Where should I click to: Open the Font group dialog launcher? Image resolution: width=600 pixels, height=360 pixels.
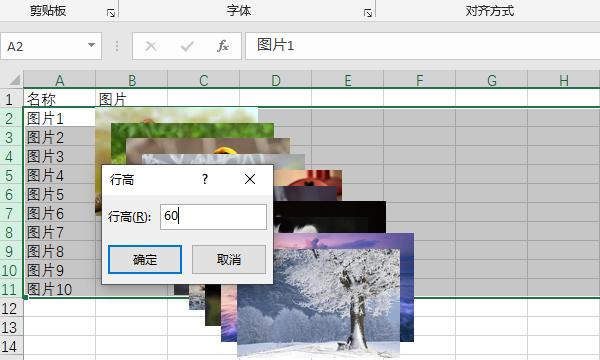(368, 13)
